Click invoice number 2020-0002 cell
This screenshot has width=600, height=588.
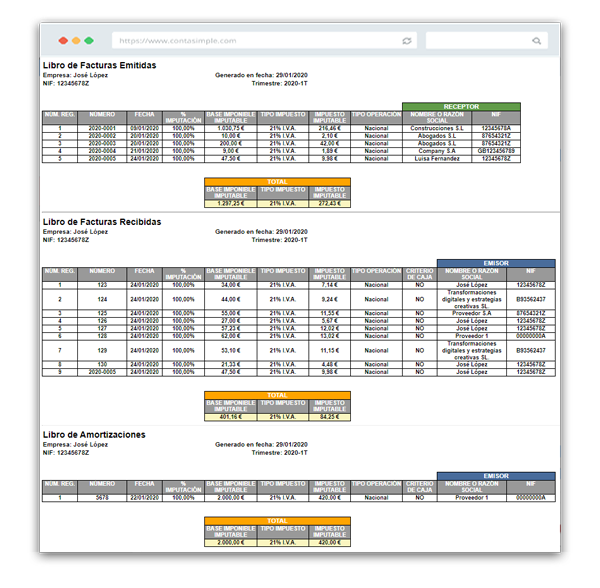coord(102,136)
